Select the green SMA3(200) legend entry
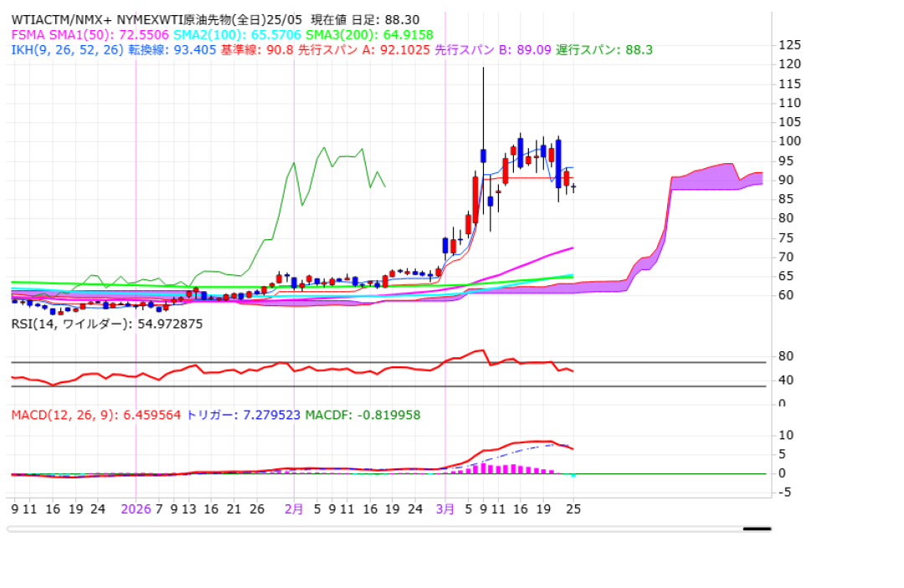 click(368, 34)
